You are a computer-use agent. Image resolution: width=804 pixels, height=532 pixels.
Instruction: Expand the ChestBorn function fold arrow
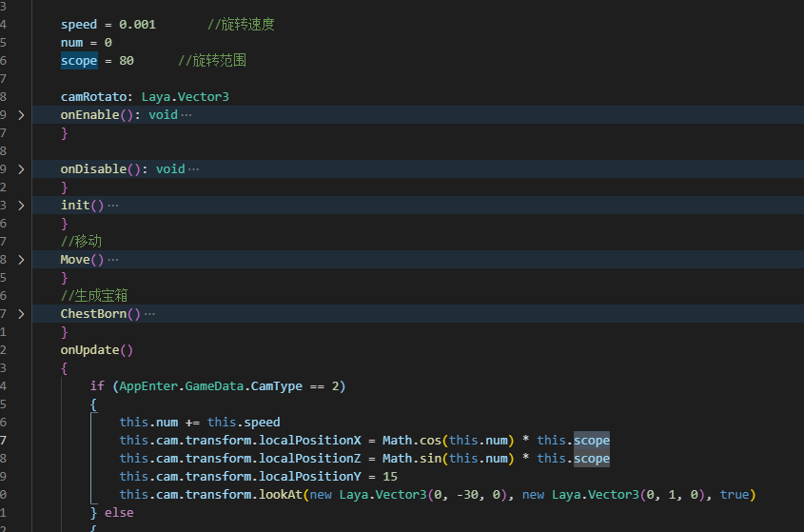[21, 314]
